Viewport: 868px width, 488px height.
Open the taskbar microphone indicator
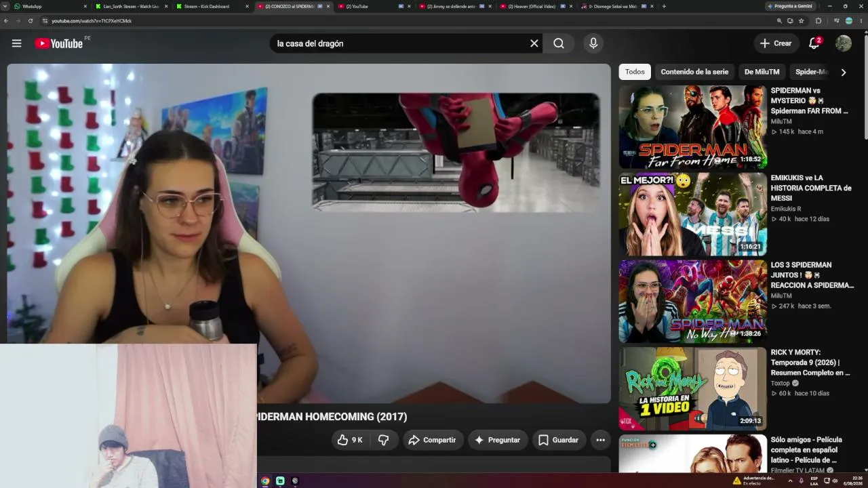tap(801, 481)
